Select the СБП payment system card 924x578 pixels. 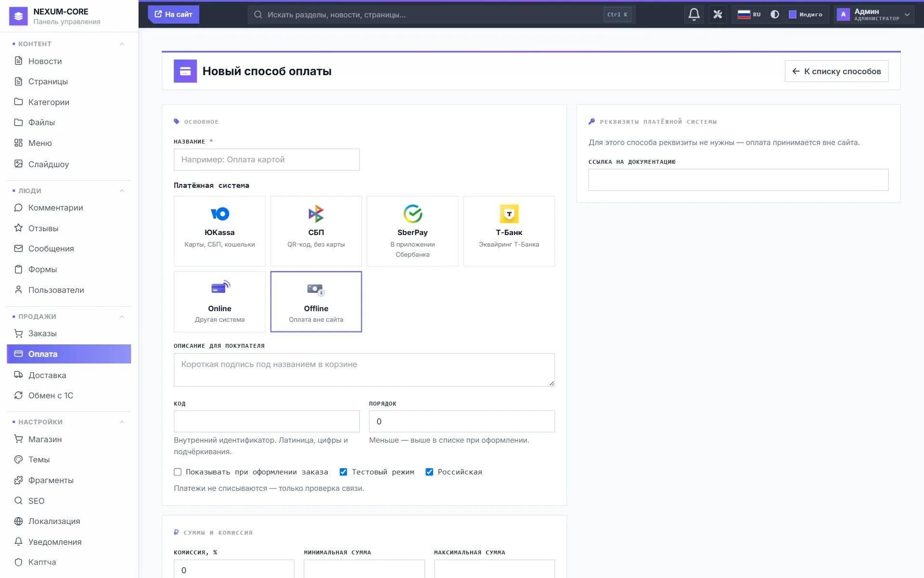(316, 231)
